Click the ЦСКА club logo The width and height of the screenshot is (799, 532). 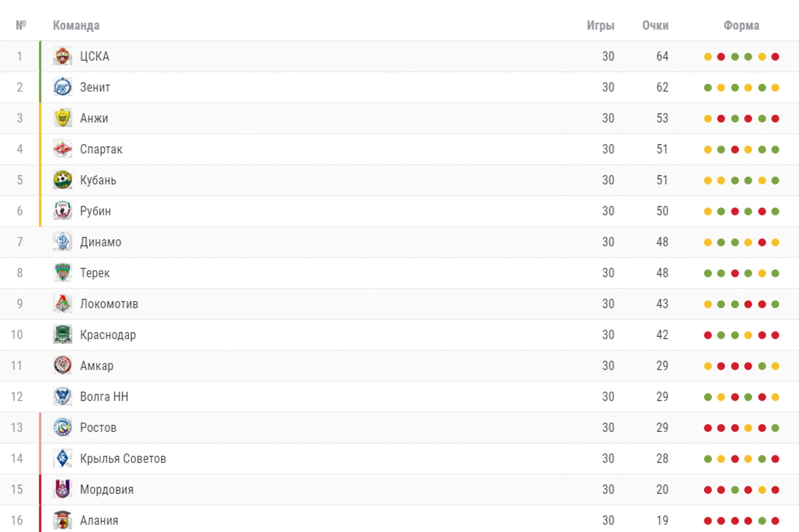[x=62, y=56]
